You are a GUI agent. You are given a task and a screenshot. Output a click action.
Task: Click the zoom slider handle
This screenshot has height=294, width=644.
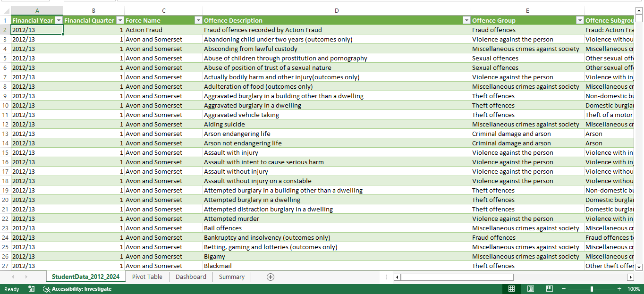592,289
